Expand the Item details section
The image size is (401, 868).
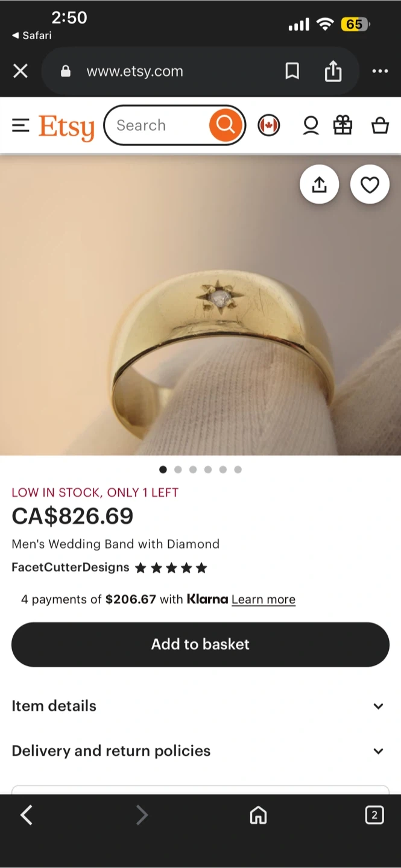(200, 706)
